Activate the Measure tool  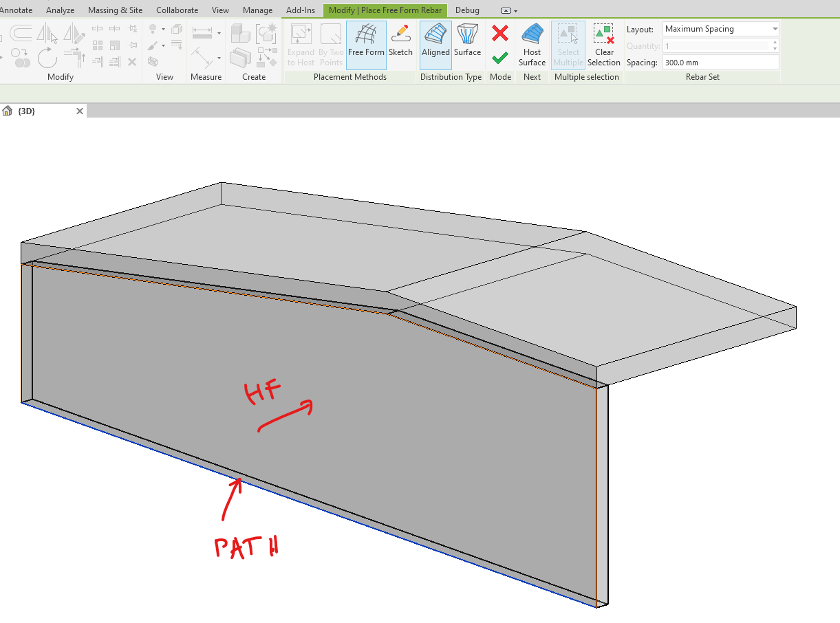tap(202, 32)
